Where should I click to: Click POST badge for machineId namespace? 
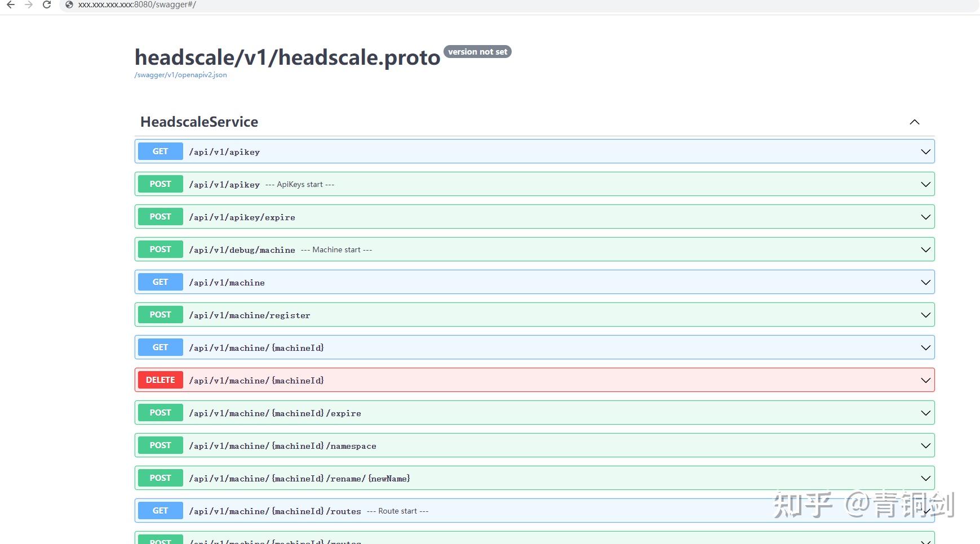(x=160, y=445)
